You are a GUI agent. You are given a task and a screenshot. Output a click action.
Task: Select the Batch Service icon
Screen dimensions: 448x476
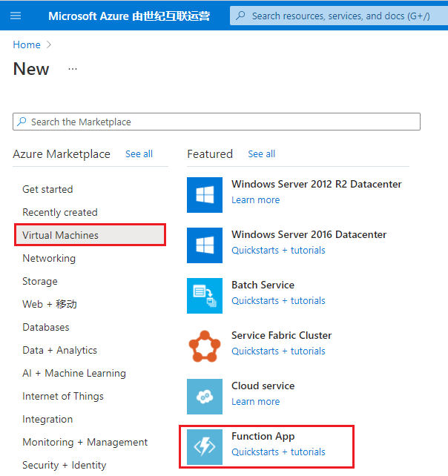[x=205, y=295]
